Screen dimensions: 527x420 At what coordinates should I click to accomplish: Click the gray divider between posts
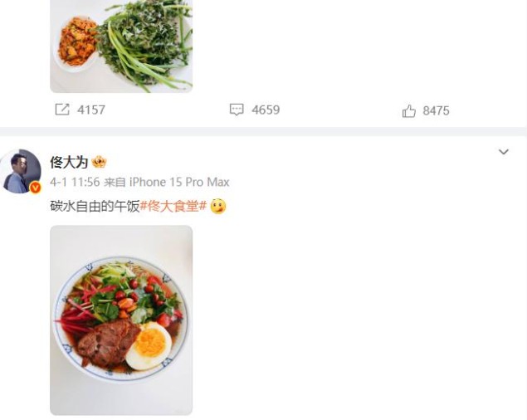(264, 131)
